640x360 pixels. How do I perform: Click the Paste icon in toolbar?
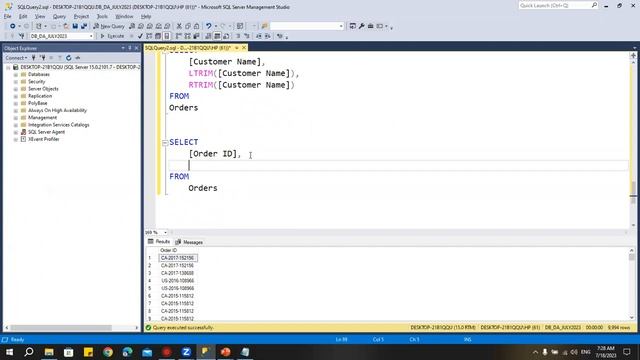(196, 26)
